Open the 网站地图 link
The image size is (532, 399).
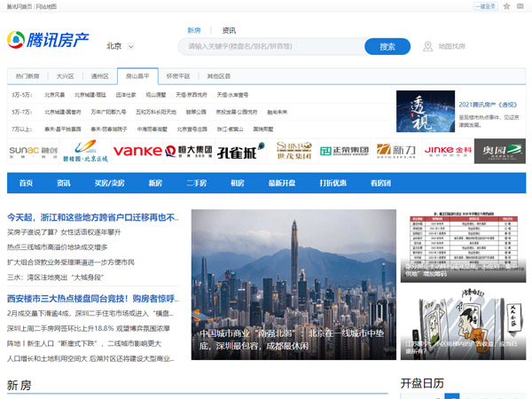tap(46, 6)
